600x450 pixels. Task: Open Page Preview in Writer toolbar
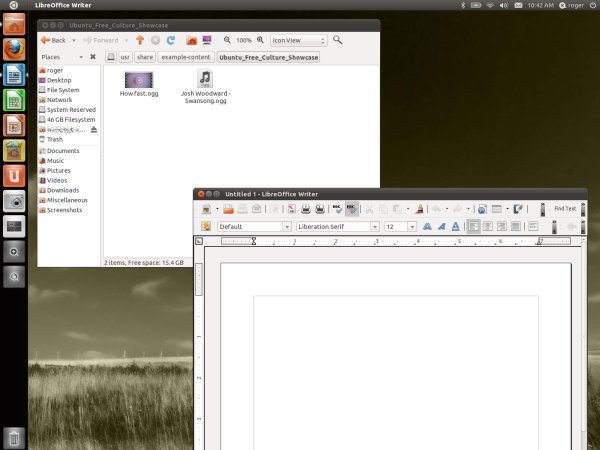[320, 209]
